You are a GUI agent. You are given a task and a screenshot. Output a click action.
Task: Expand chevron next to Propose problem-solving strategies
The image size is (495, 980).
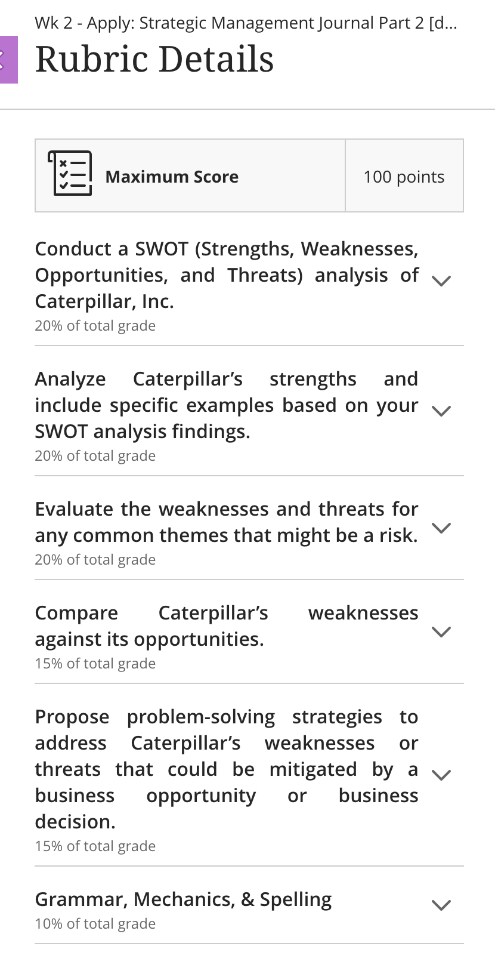(x=441, y=775)
